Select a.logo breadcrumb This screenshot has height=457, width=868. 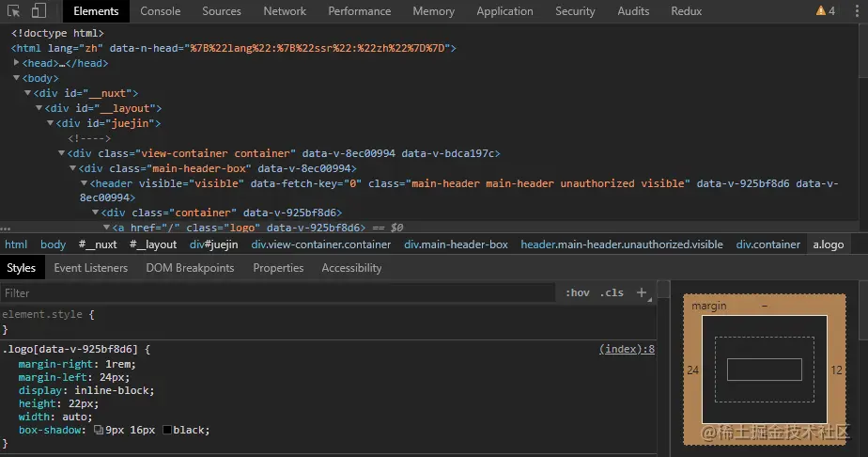tap(829, 244)
